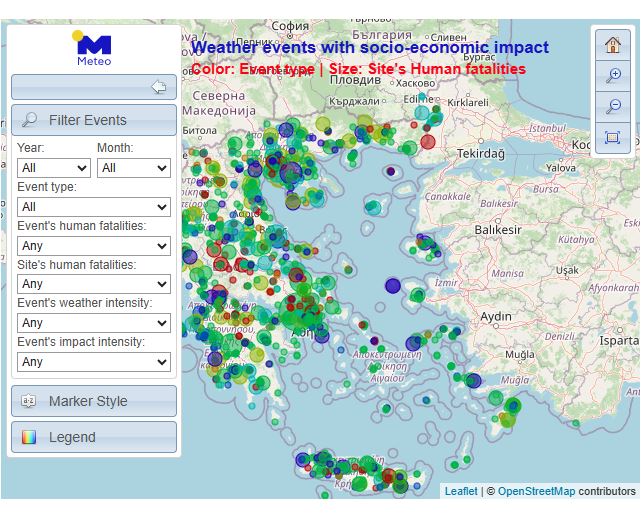Click the home view map button

click(x=613, y=44)
